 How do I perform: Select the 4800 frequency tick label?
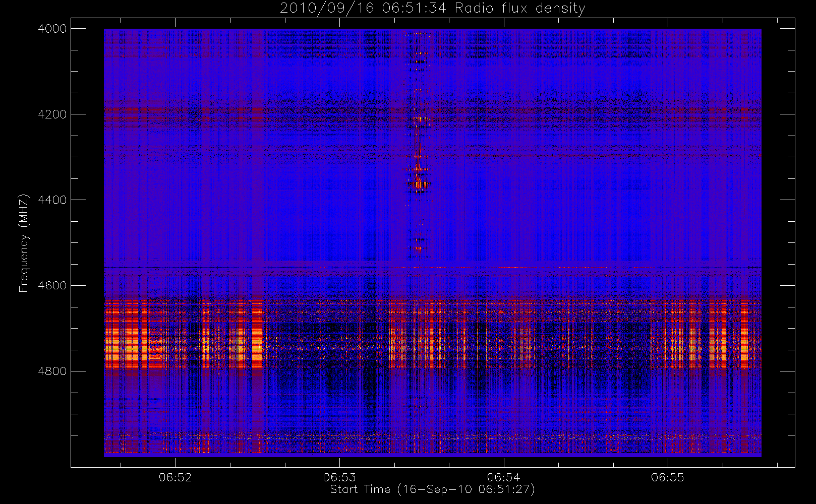pyautogui.click(x=52, y=371)
